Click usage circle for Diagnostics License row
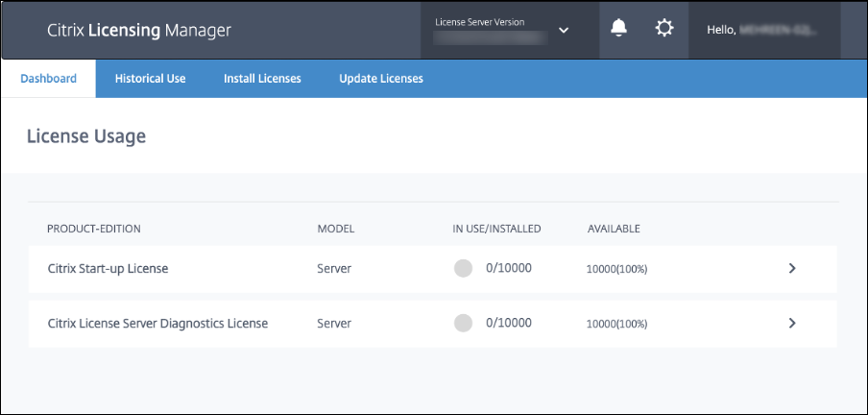The width and height of the screenshot is (868, 415). [463, 324]
